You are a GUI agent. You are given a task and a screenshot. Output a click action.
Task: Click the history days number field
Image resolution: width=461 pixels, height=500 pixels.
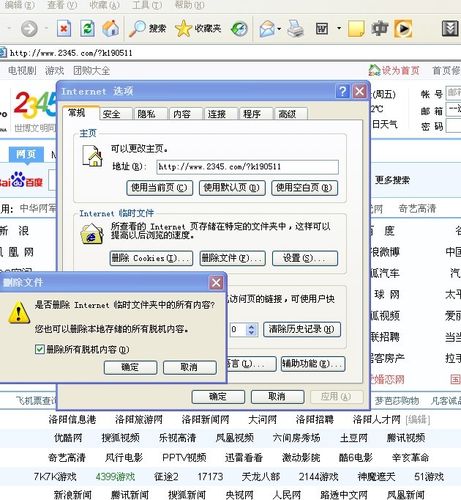[237, 329]
